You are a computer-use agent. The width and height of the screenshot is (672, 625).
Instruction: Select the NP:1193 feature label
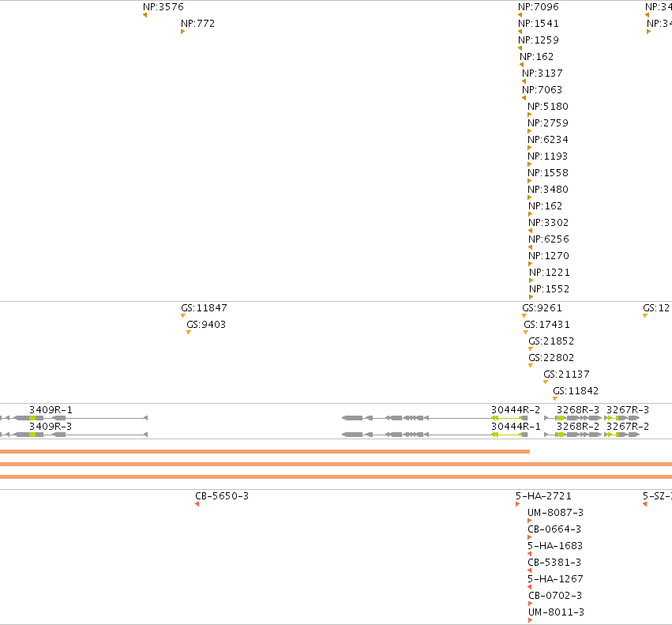pos(548,156)
